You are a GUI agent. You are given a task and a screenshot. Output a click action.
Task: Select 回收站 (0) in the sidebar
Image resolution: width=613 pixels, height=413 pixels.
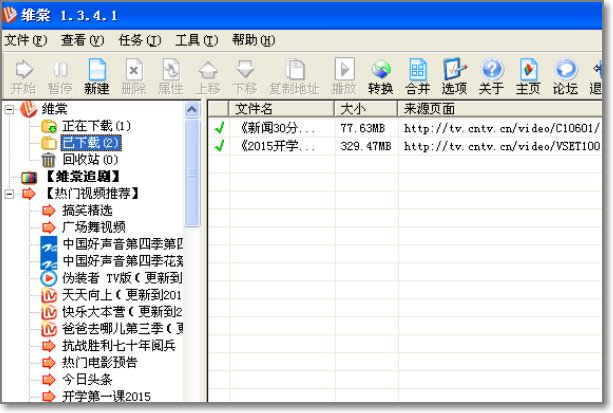coord(89,159)
